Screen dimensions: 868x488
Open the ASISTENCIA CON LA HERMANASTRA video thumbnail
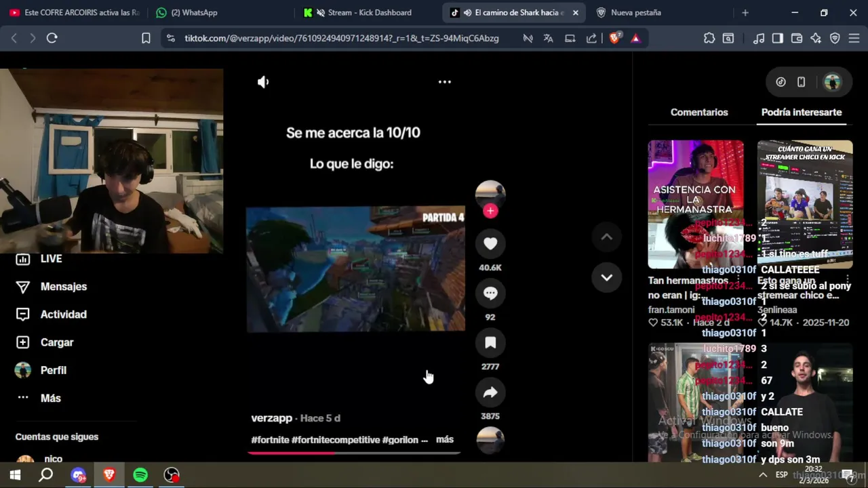[x=696, y=204]
